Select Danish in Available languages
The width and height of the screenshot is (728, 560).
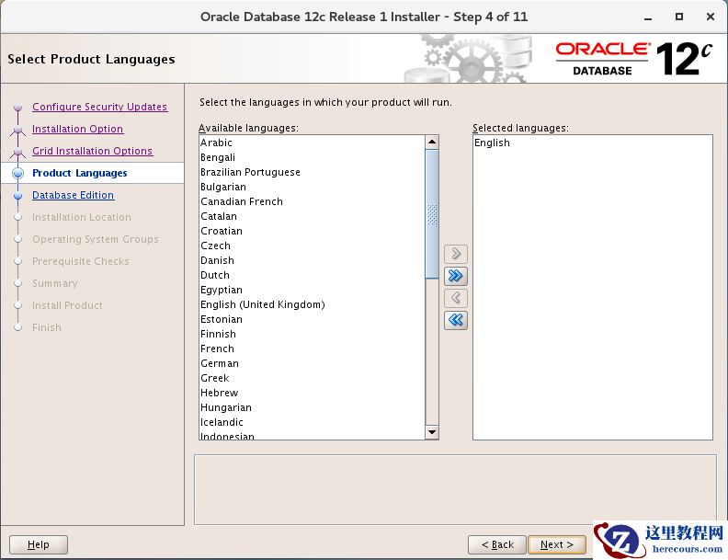tap(312, 260)
